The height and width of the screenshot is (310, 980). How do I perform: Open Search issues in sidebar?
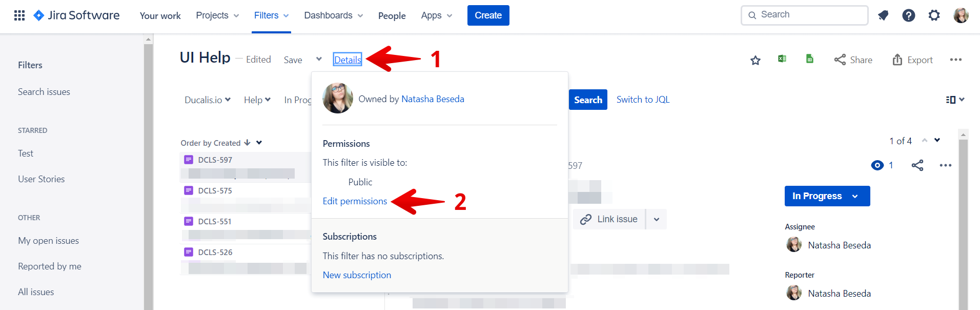(44, 92)
